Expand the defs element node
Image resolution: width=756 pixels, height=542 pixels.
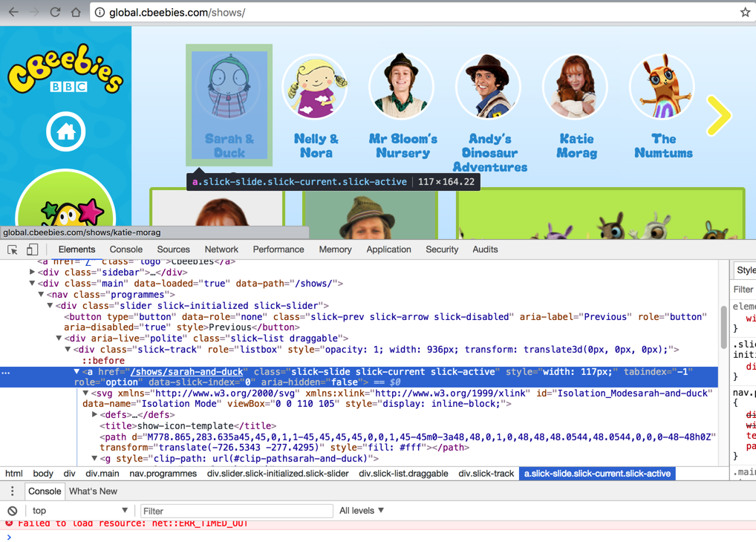click(94, 414)
